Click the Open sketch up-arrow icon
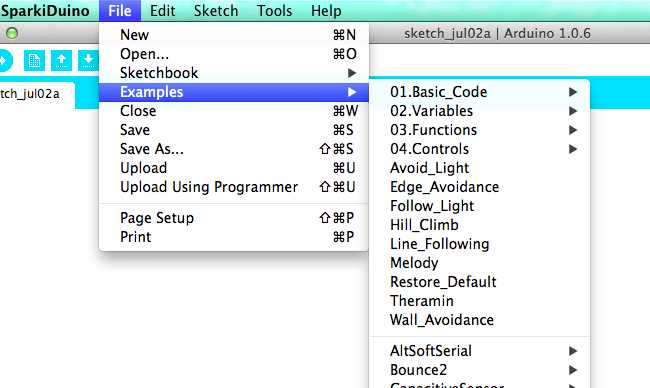 (61, 61)
